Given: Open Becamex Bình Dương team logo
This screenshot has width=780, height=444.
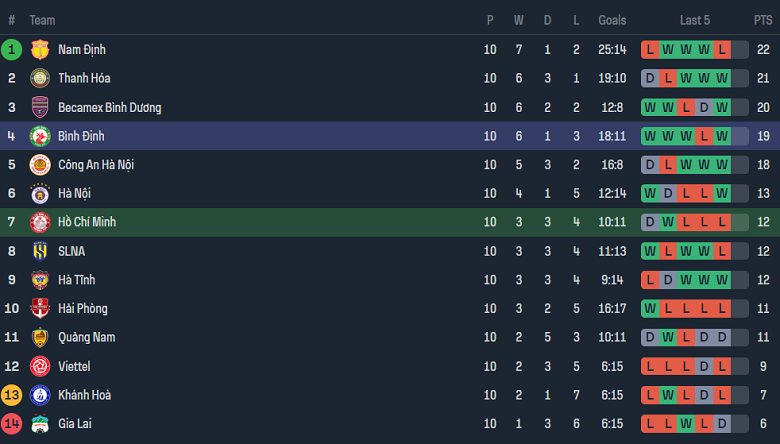Looking at the screenshot, I should point(40,108).
